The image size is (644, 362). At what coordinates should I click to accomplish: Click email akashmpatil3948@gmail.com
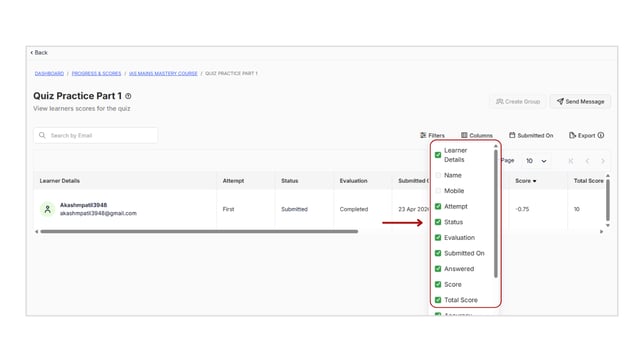(x=98, y=213)
